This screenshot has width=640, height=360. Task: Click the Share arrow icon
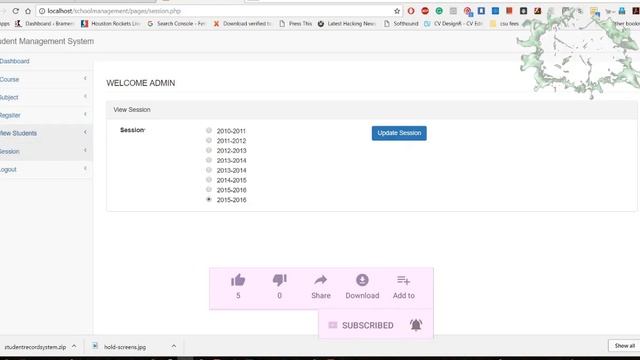pyautogui.click(x=321, y=280)
